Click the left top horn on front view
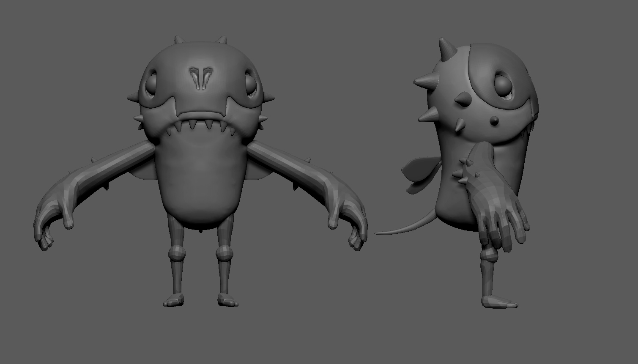 pos(179,40)
